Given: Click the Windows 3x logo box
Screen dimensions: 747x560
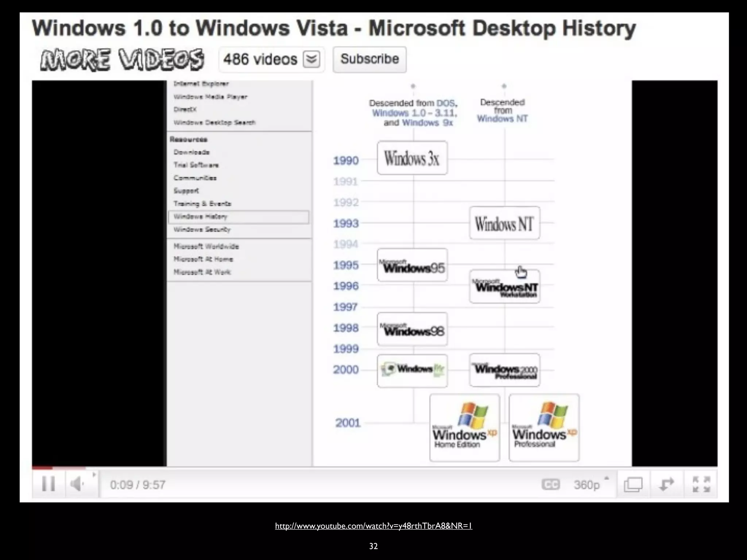Looking at the screenshot, I should [x=412, y=158].
